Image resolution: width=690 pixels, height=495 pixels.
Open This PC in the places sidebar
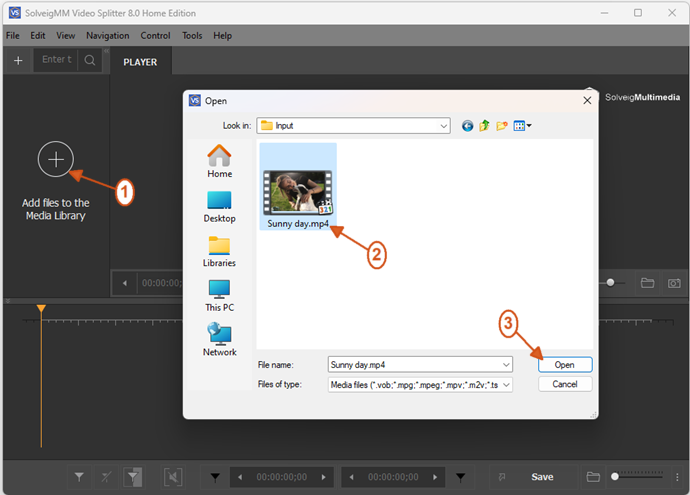click(220, 296)
